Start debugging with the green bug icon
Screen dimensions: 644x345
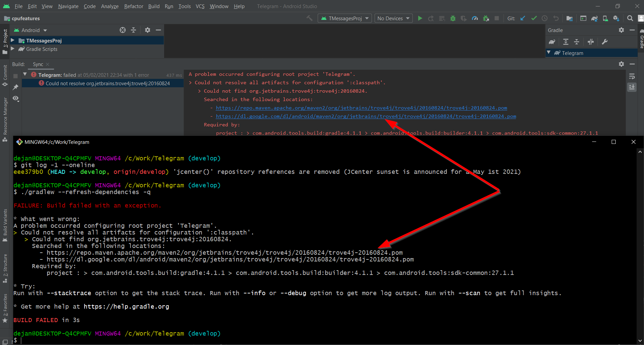point(453,18)
